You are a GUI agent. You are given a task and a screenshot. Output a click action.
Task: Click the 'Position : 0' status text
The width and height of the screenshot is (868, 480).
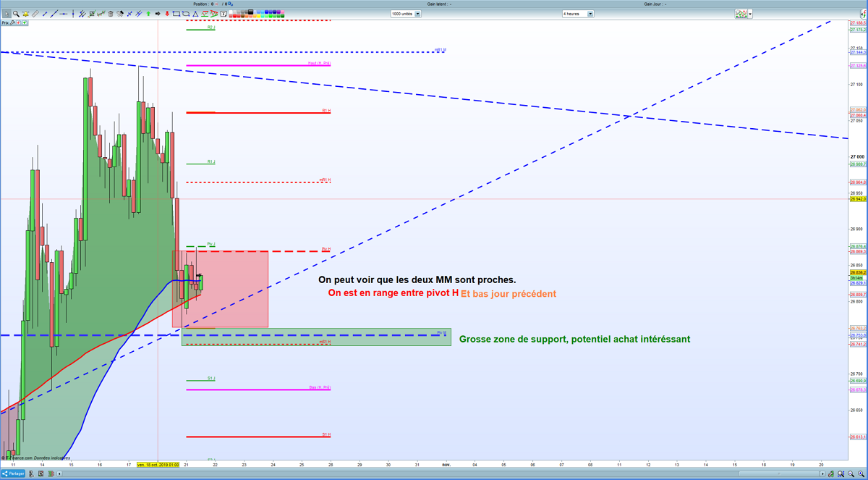pos(205,4)
